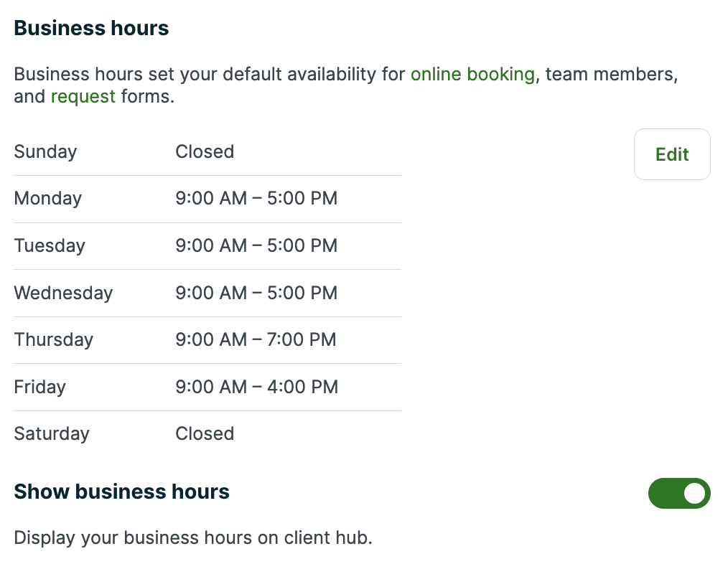Select the Thursday row label
Viewport: 728px width, 564px height.
[53, 339]
